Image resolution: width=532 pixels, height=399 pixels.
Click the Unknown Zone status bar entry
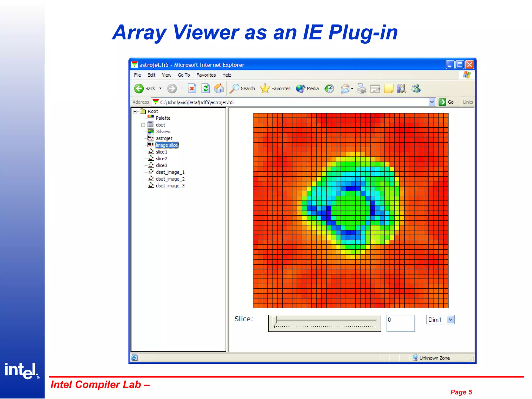click(x=431, y=358)
